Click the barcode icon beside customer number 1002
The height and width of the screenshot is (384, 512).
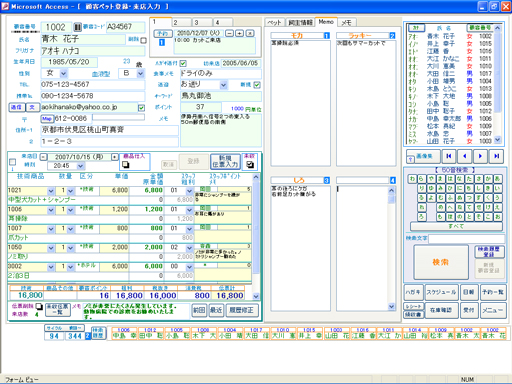[x=77, y=27]
